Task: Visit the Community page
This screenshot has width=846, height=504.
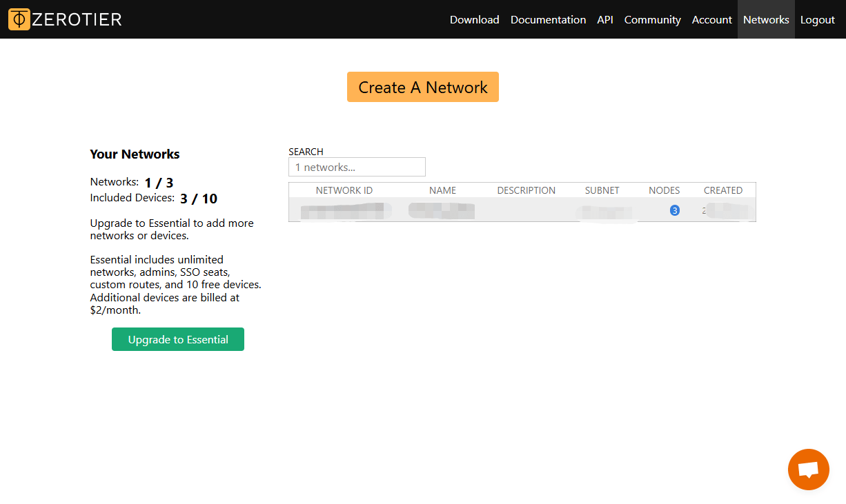Action: point(653,19)
